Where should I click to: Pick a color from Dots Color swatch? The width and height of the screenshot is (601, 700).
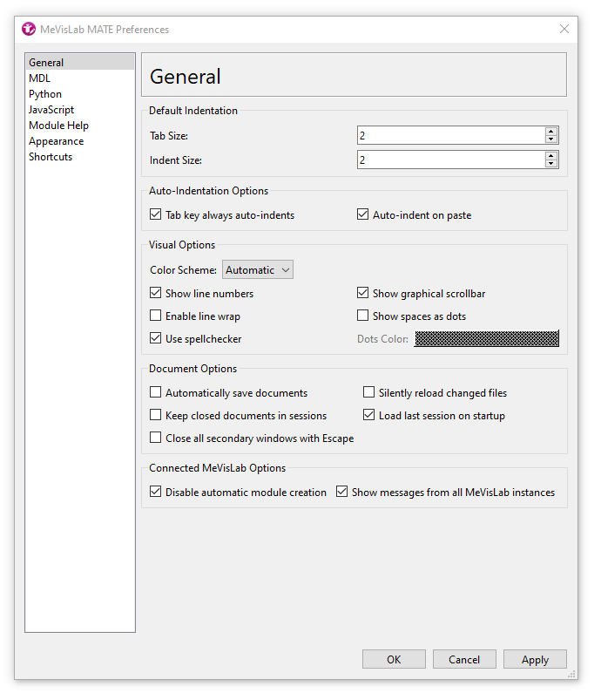(x=486, y=339)
